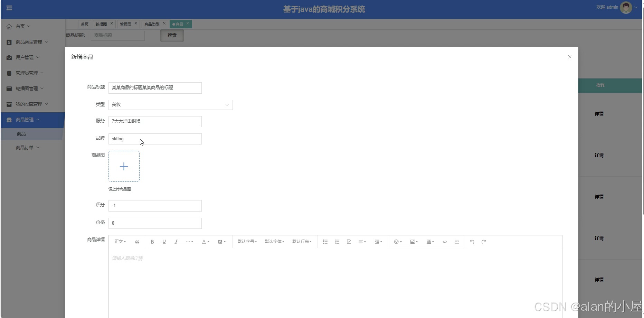
Task: Undo last editor action
Action: click(472, 242)
